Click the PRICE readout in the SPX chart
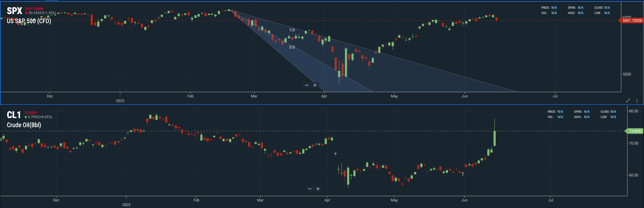The width and height of the screenshot is (644, 208). tap(549, 8)
